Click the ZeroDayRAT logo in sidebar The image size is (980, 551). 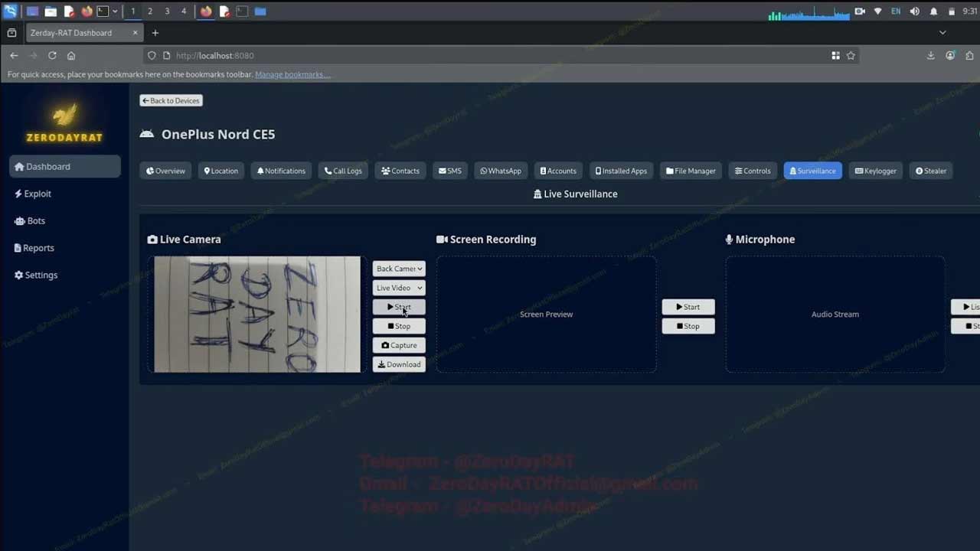[x=64, y=122]
